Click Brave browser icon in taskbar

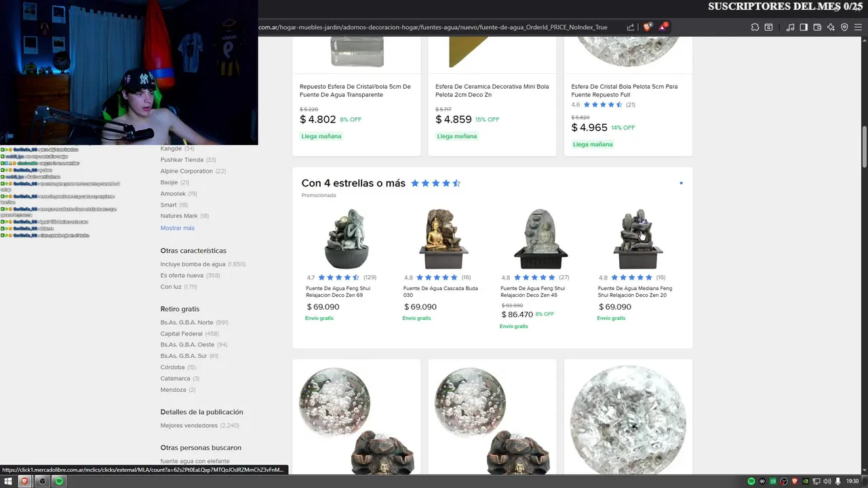(x=25, y=481)
